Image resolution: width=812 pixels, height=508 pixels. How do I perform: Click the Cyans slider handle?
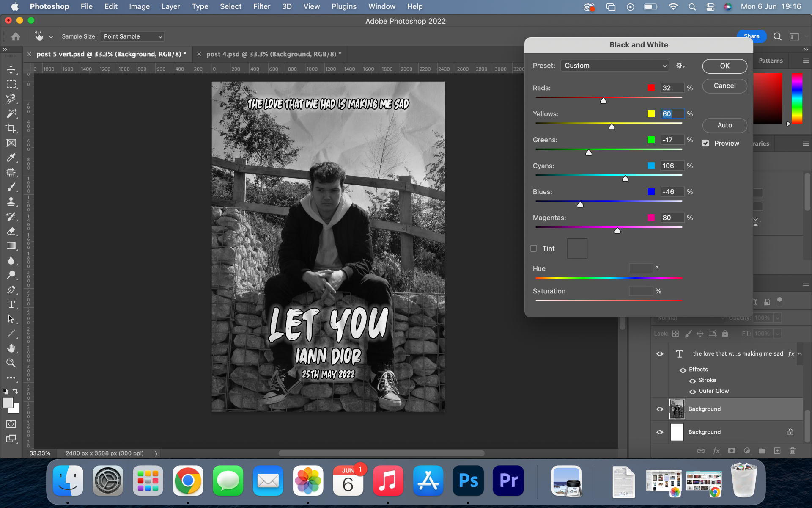(x=625, y=179)
